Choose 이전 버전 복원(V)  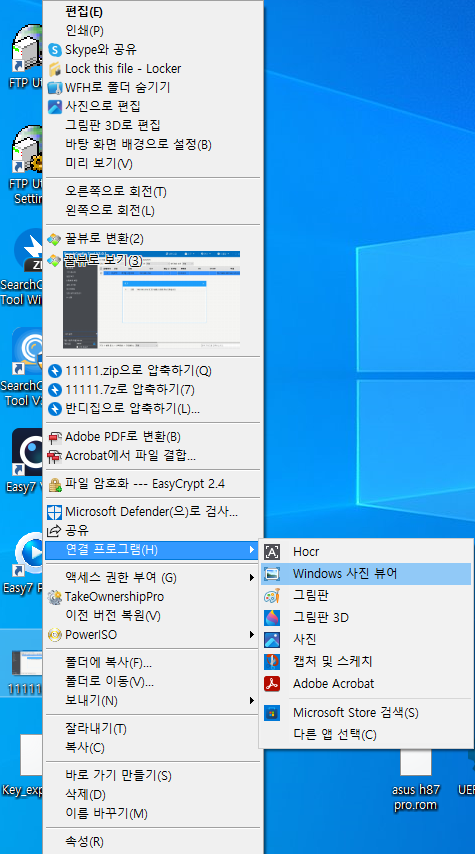(153, 616)
